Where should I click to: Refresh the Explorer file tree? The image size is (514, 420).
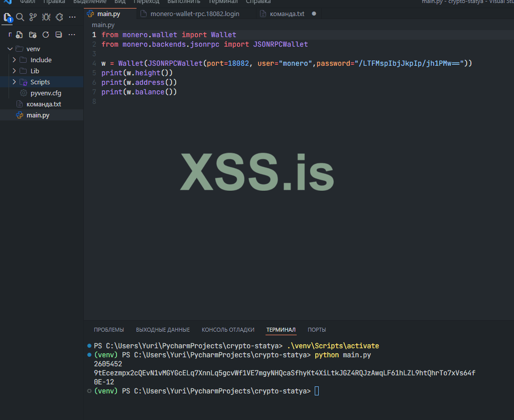46,35
